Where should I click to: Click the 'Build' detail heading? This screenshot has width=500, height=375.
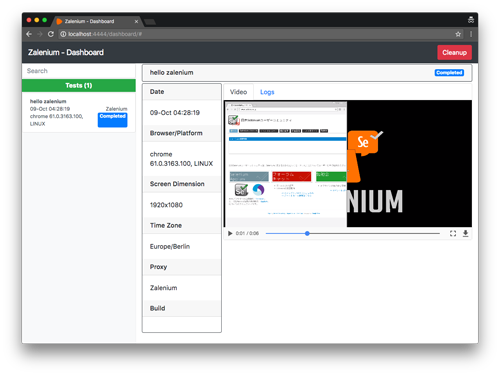tap(157, 308)
